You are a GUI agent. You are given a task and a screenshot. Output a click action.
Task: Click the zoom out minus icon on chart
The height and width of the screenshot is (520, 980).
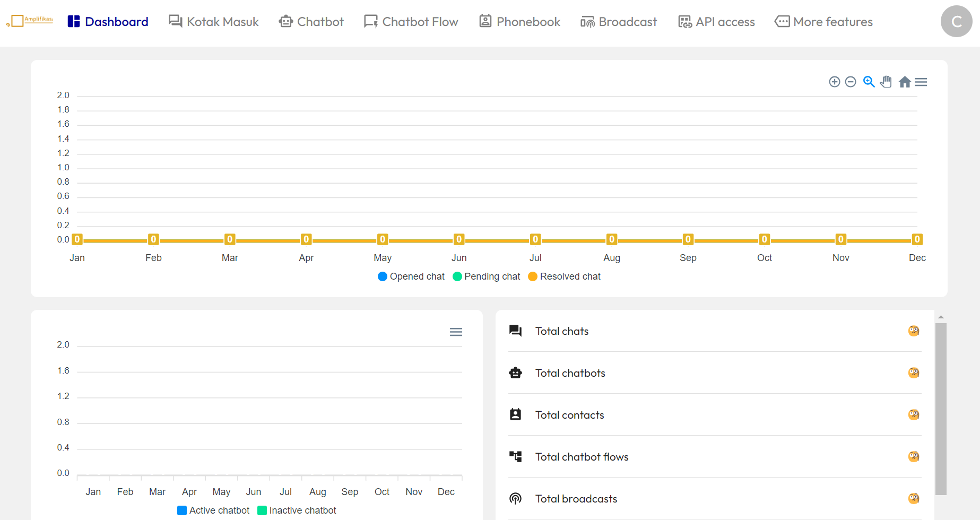click(851, 82)
